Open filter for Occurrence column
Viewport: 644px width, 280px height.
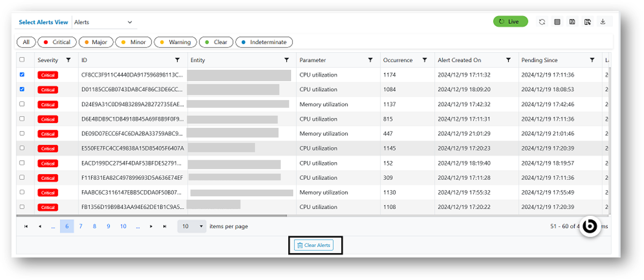coord(425,60)
